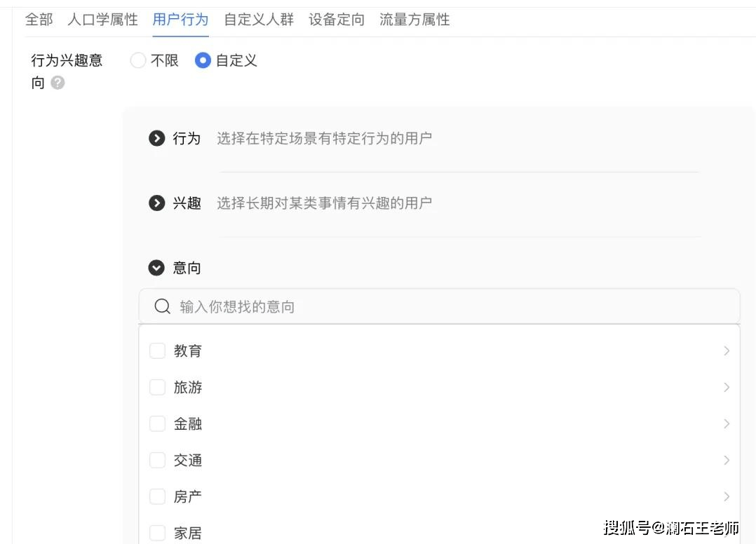Click the 家居 list item text
This screenshot has height=544, width=756.
point(187,533)
